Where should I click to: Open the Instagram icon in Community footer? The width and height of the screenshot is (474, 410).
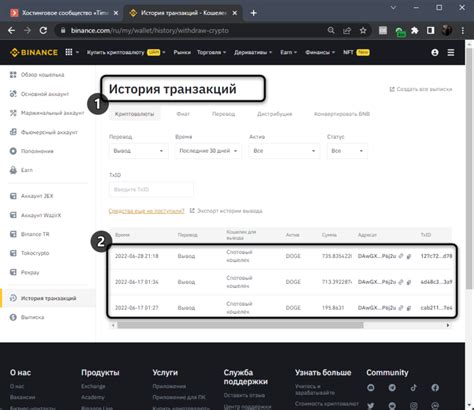pos(414,405)
